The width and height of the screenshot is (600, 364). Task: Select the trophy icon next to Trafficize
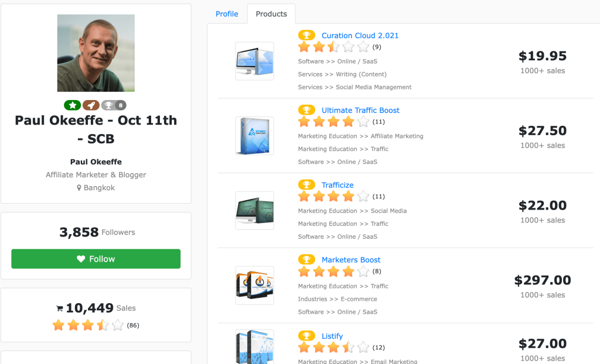pyautogui.click(x=306, y=184)
